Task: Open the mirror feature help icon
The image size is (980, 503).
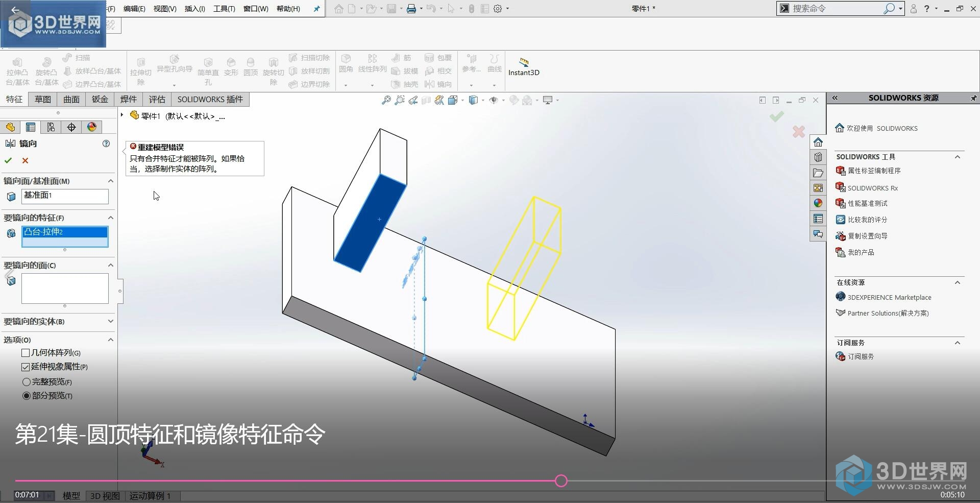Action: coord(106,143)
